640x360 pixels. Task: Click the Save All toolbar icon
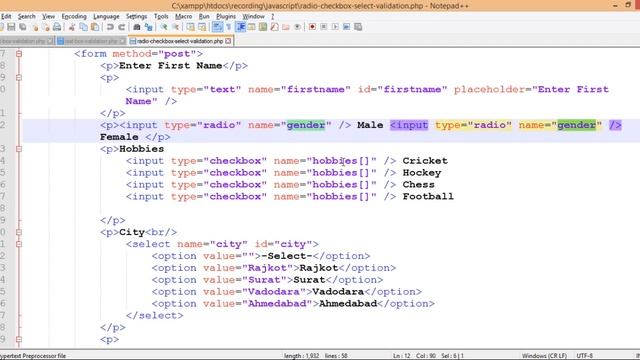[x=23, y=27]
